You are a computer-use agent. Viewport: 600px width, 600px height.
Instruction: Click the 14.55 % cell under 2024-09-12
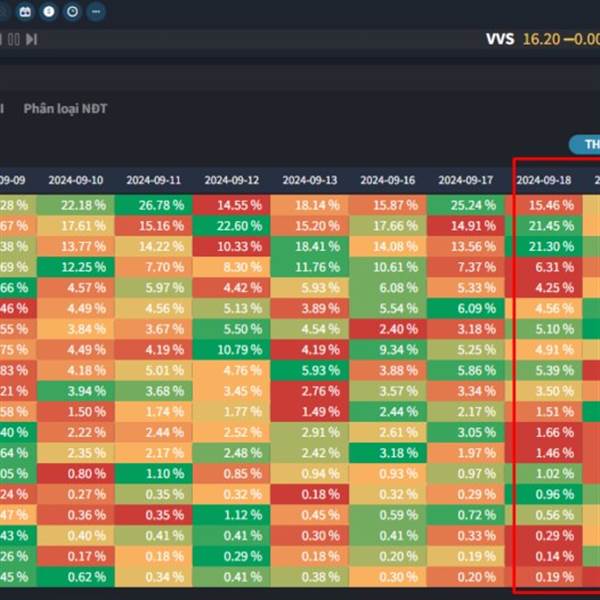[232, 205]
